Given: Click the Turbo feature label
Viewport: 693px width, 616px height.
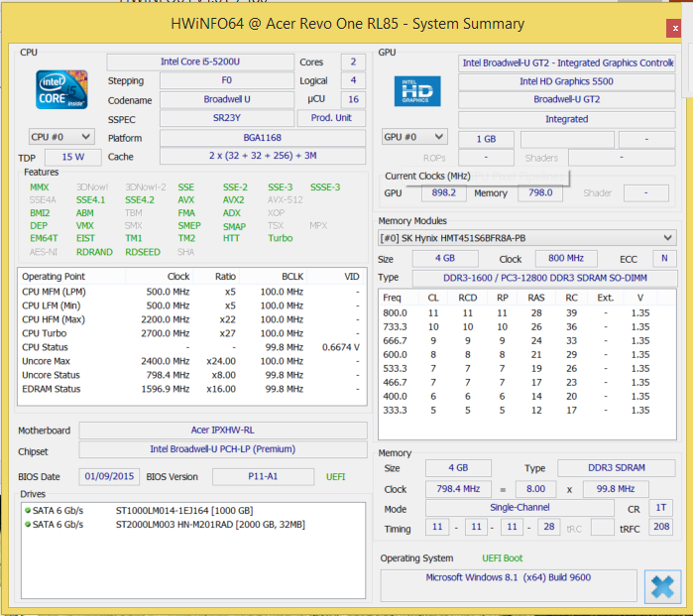Looking at the screenshot, I should [281, 238].
